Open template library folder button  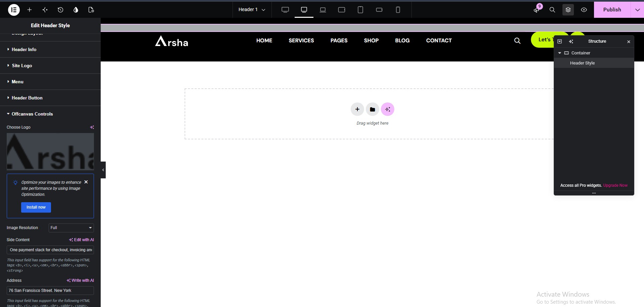[373, 109]
